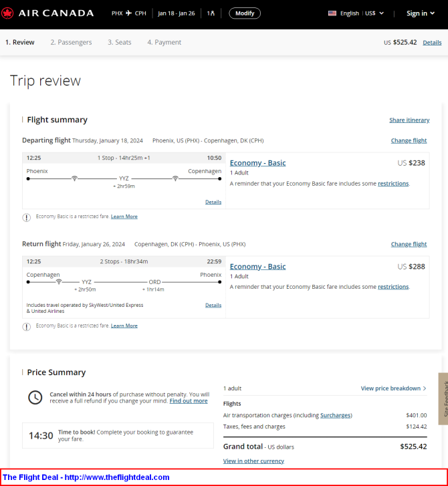
Task: Click the Grand total amount $525.42
Action: tap(413, 447)
